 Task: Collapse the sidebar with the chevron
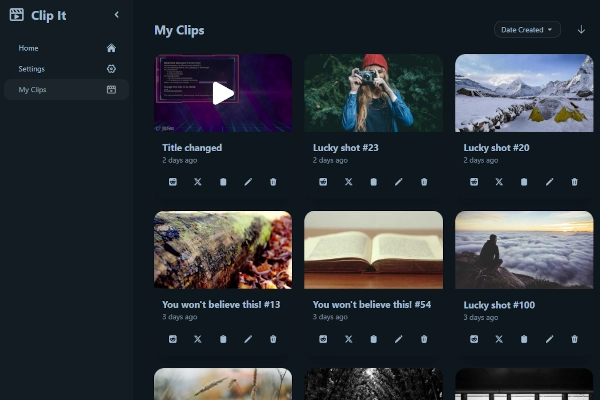coord(117,15)
